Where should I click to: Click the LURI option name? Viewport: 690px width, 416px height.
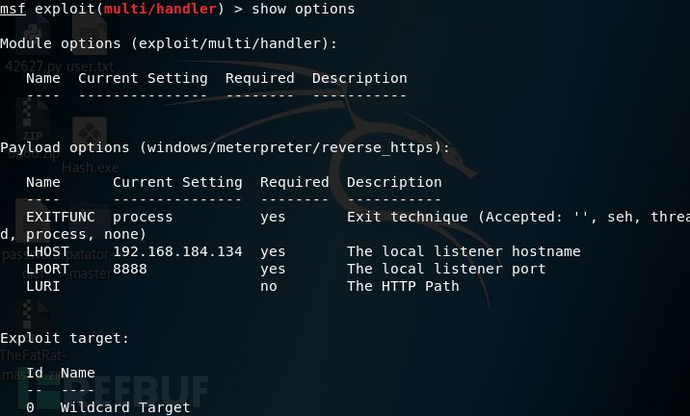[x=43, y=286]
